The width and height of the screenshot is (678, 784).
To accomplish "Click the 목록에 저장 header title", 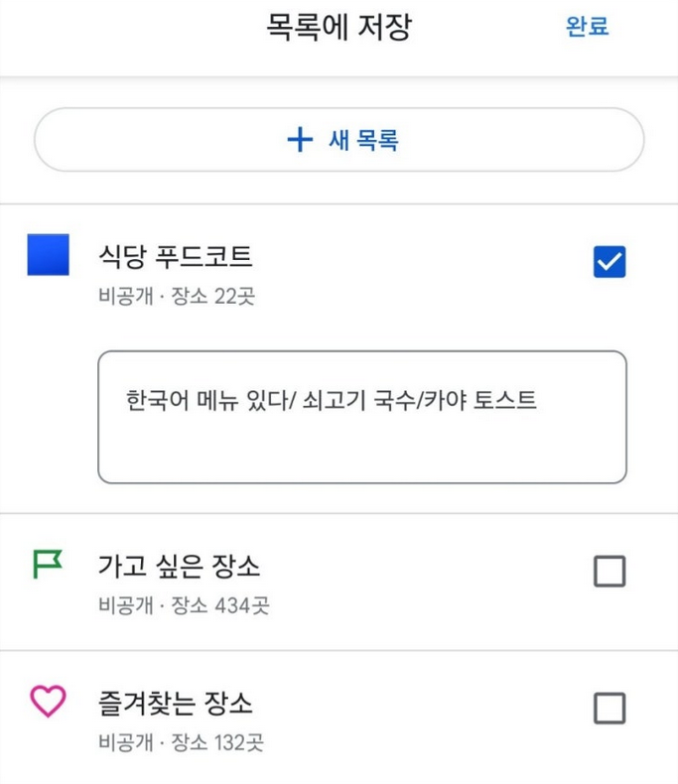I will 339,27.
